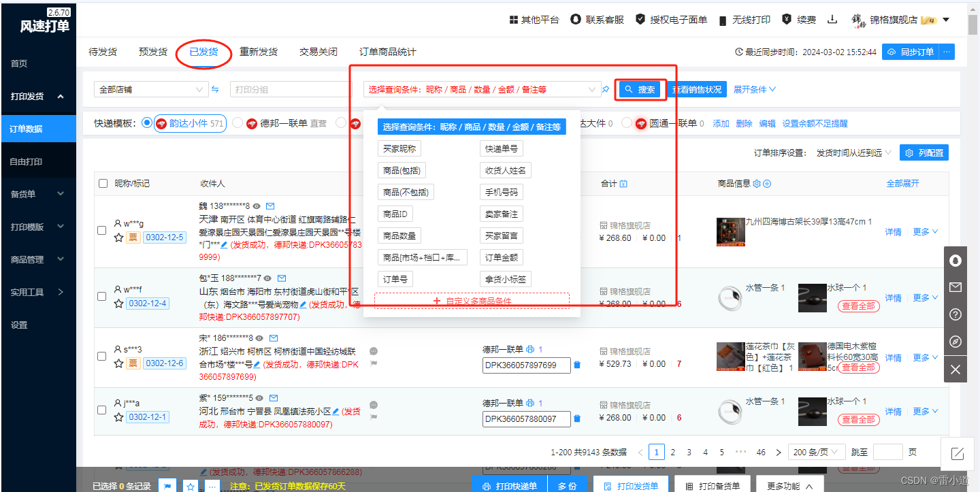Open 发货时间从近到远 sort order dropdown
Screen dimensions: 980x492
click(x=853, y=153)
